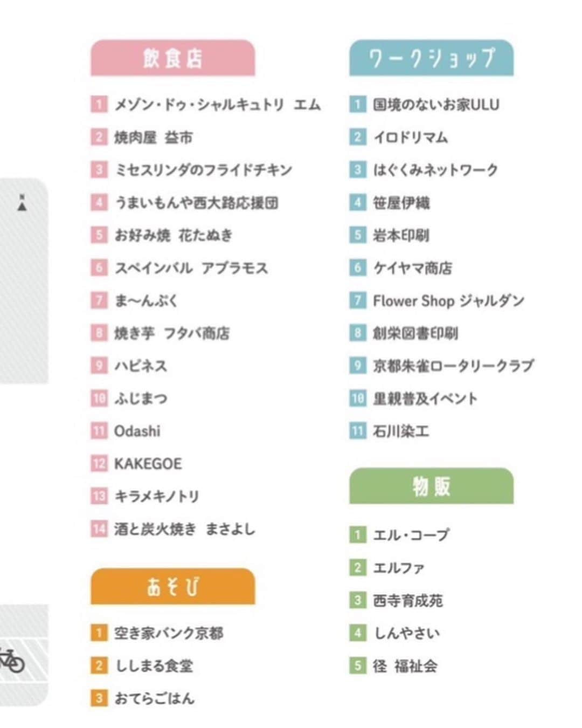Click blue number 7 badge beside Flower Shop

coord(357,300)
